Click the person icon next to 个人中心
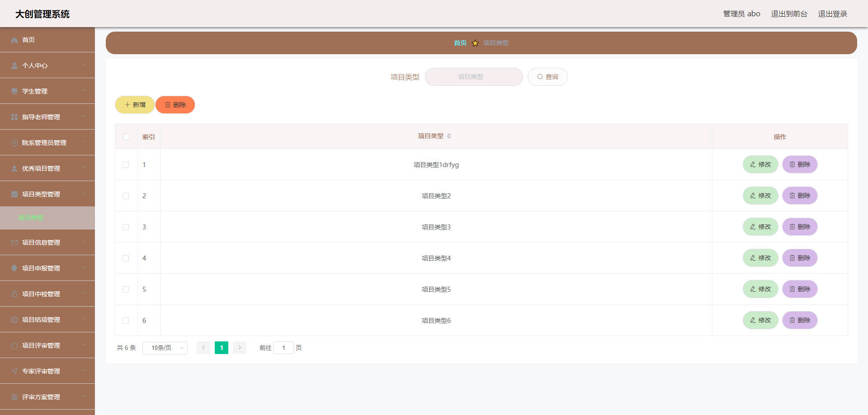This screenshot has width=868, height=415. [14, 65]
